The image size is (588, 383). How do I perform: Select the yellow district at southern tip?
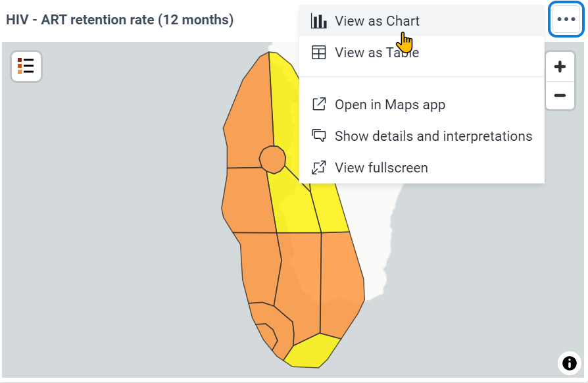pyautogui.click(x=312, y=351)
